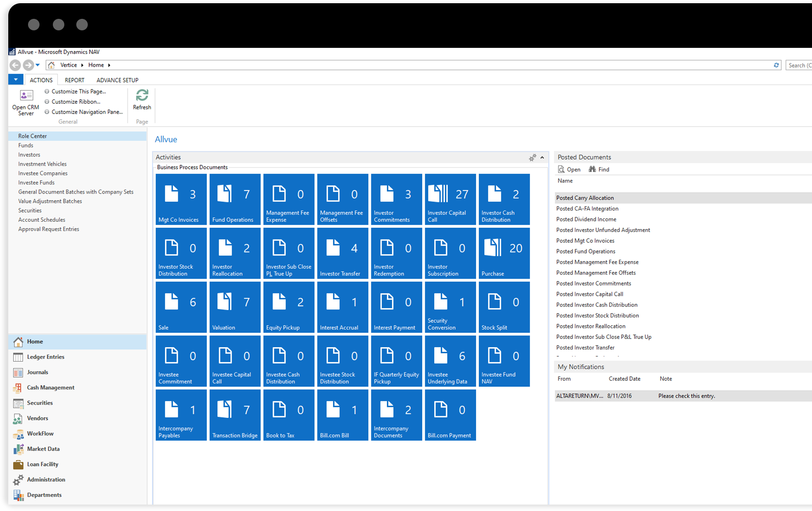
Task: Switch to the REPORT ribbon tab
Action: coord(74,80)
